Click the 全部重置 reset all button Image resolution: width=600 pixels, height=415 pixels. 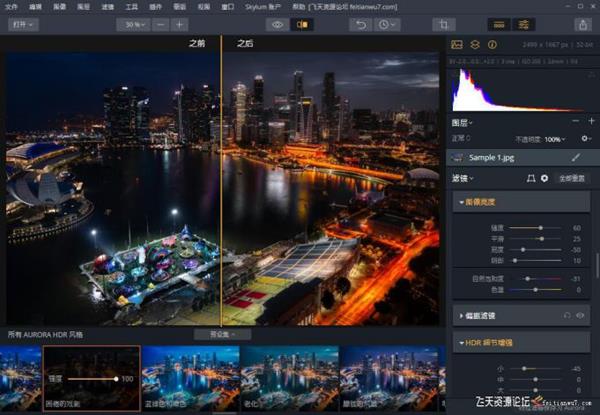click(x=572, y=178)
